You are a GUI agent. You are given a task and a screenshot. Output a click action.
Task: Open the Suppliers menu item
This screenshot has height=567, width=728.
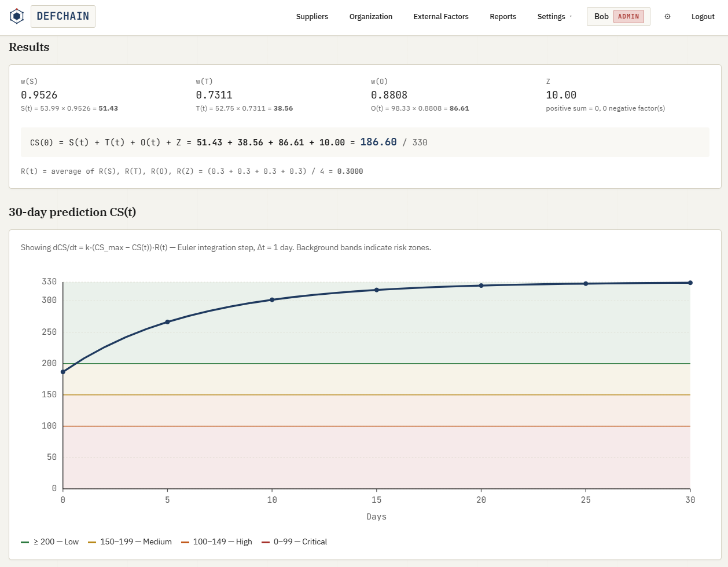coord(312,17)
